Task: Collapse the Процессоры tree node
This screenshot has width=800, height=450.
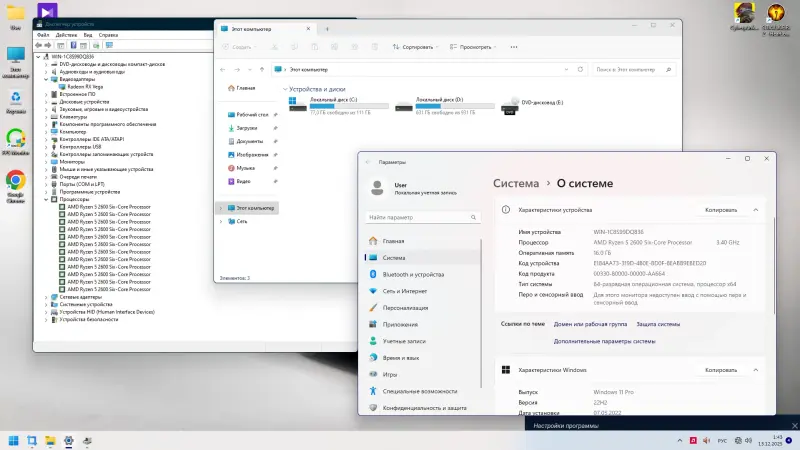Action: click(47, 199)
